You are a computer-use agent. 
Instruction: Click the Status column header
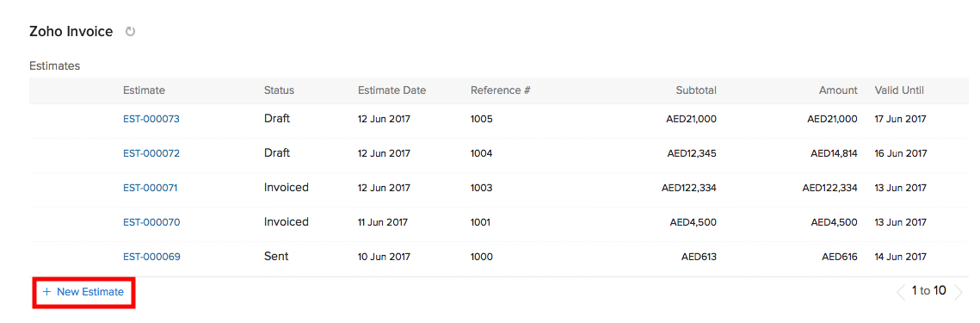(x=279, y=90)
